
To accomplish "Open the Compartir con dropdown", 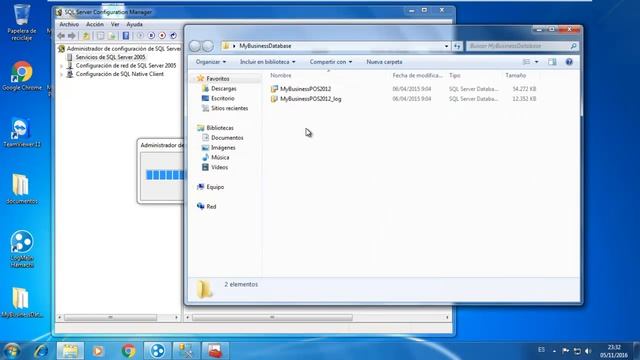I will coord(331,62).
